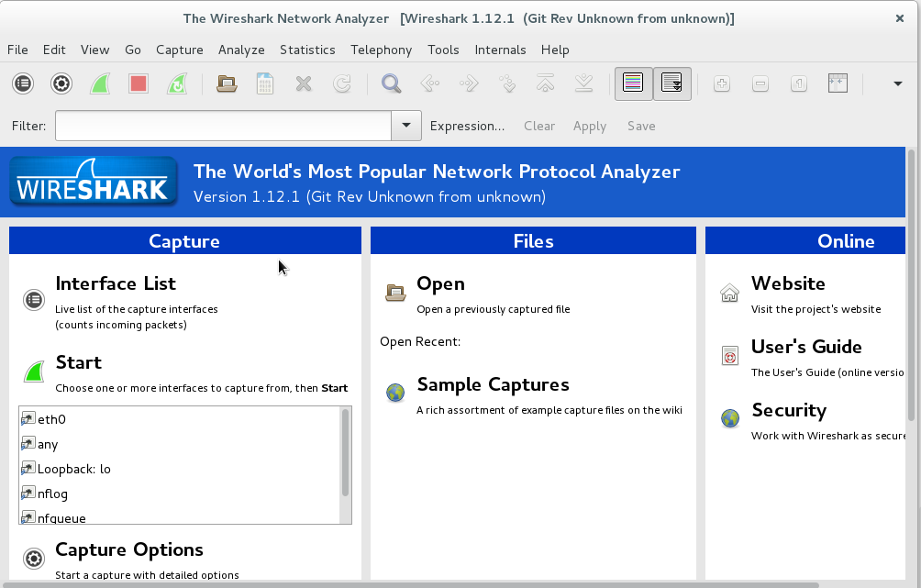Clear the display filter
Screen dimensions: 921x588
pos(539,126)
